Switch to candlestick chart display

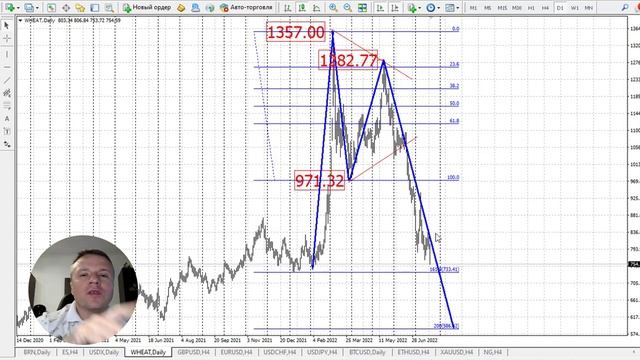[x=302, y=7]
